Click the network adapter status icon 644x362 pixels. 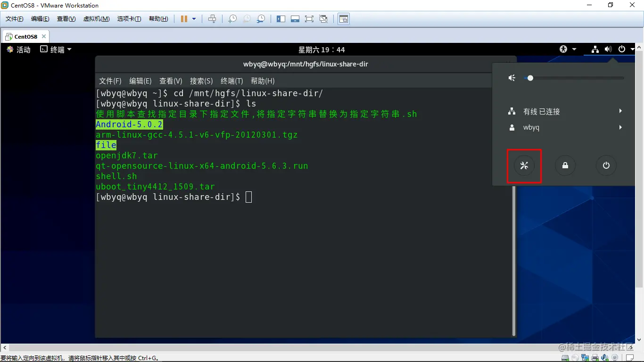pyautogui.click(x=585, y=358)
